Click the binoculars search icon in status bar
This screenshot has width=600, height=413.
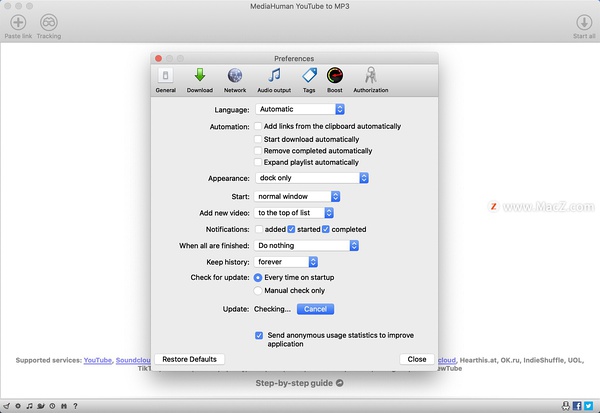point(64,406)
